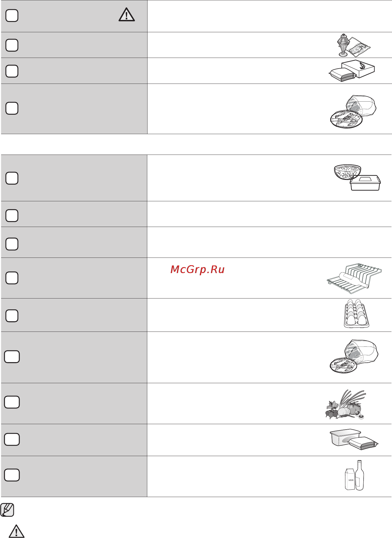Check the empty box in the milk carton row
The width and height of the screenshot is (392, 538).
pos(12,475)
